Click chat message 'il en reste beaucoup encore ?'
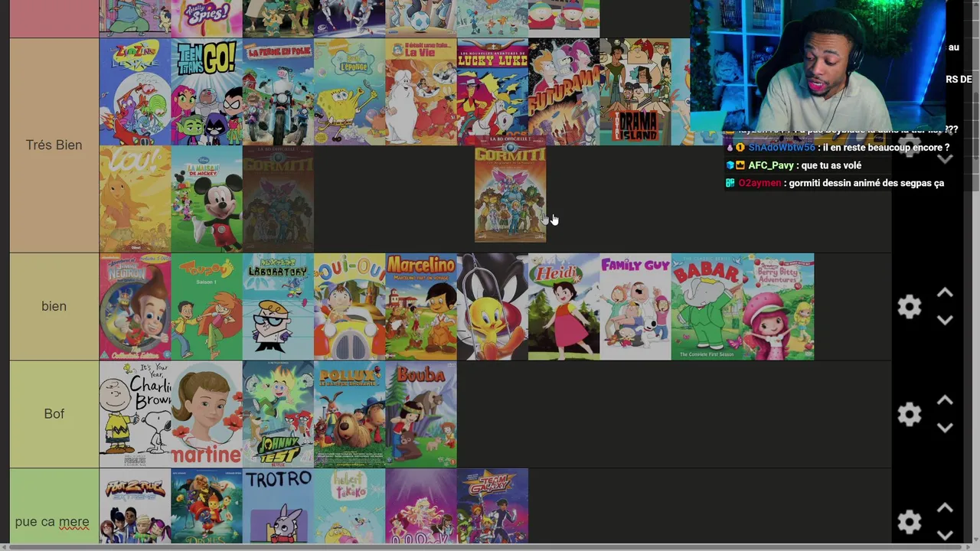 [884, 148]
